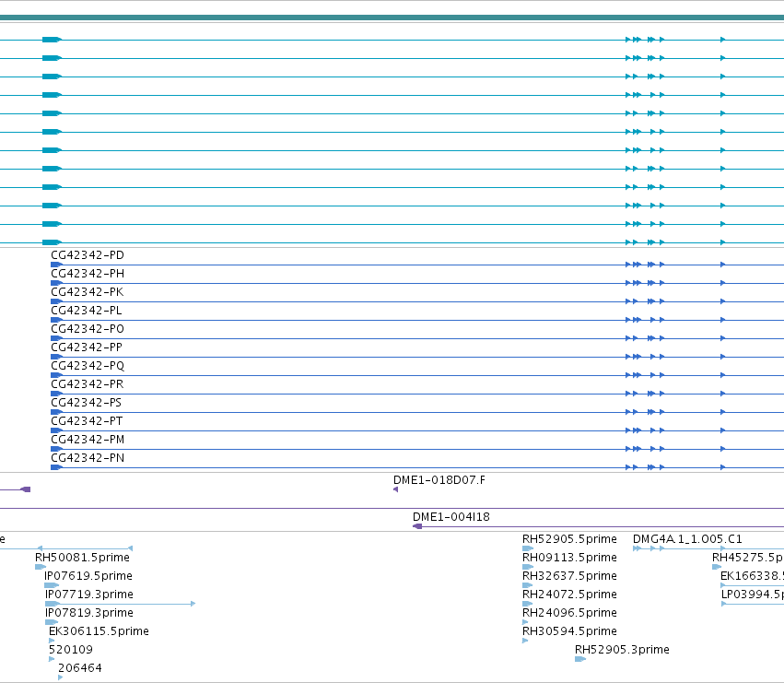Click the RH32637.5prime EST label
The height and width of the screenshot is (683, 784).
pos(569,576)
